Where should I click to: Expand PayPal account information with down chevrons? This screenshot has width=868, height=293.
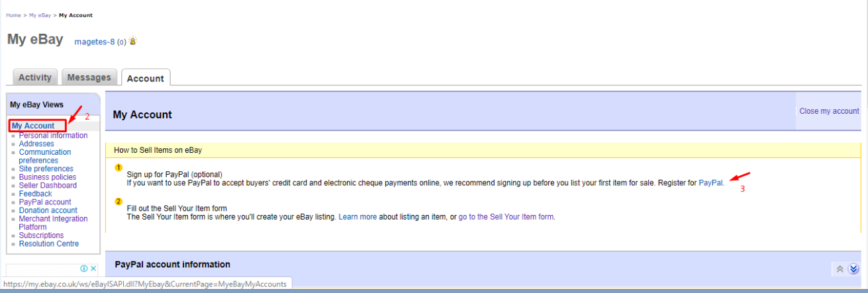coord(853,269)
